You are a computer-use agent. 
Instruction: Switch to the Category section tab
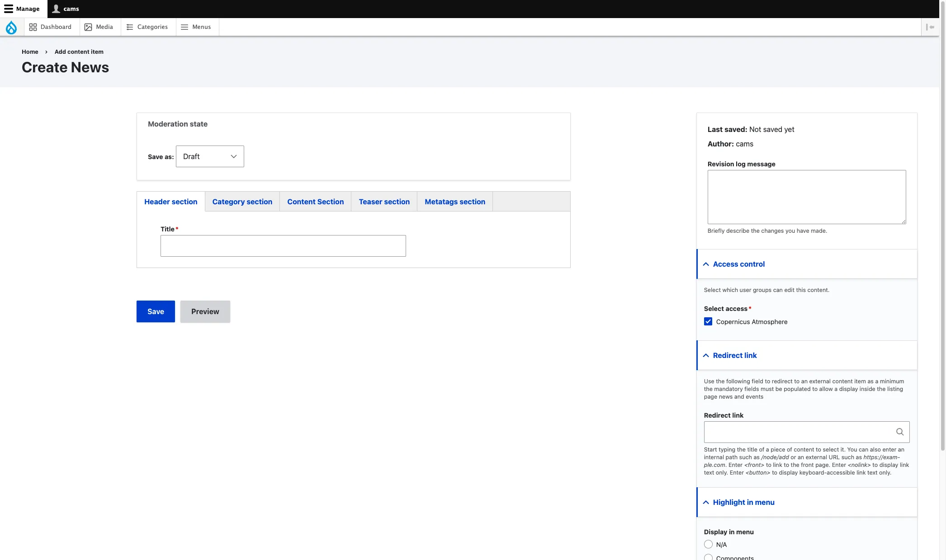(x=242, y=202)
